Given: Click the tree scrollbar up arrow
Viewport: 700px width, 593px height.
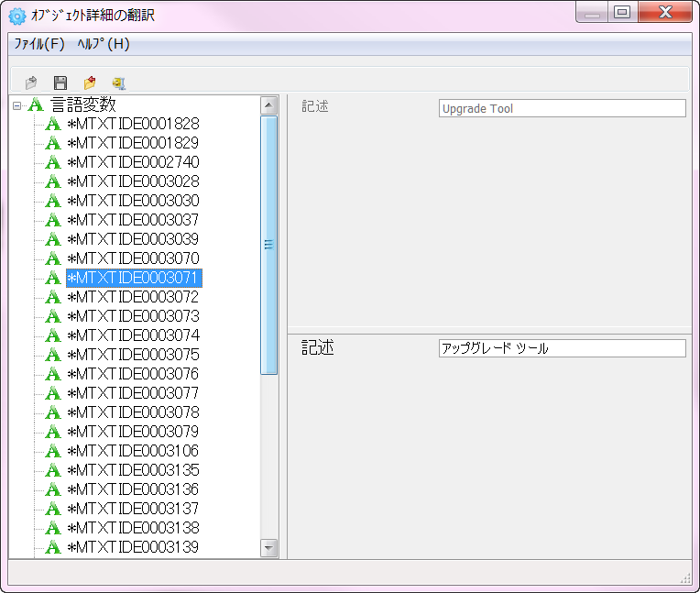Looking at the screenshot, I should click(268, 105).
